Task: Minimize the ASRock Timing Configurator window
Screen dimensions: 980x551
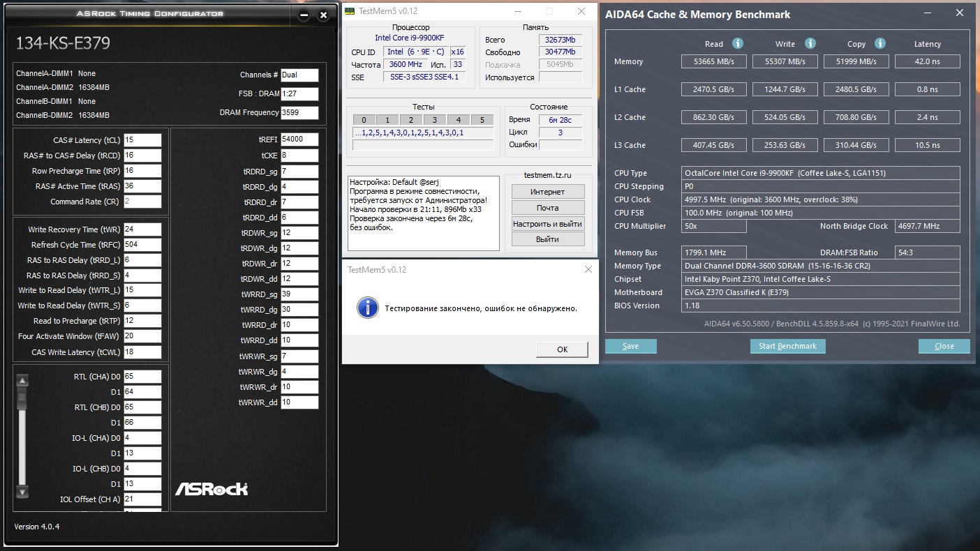Action: [x=303, y=15]
